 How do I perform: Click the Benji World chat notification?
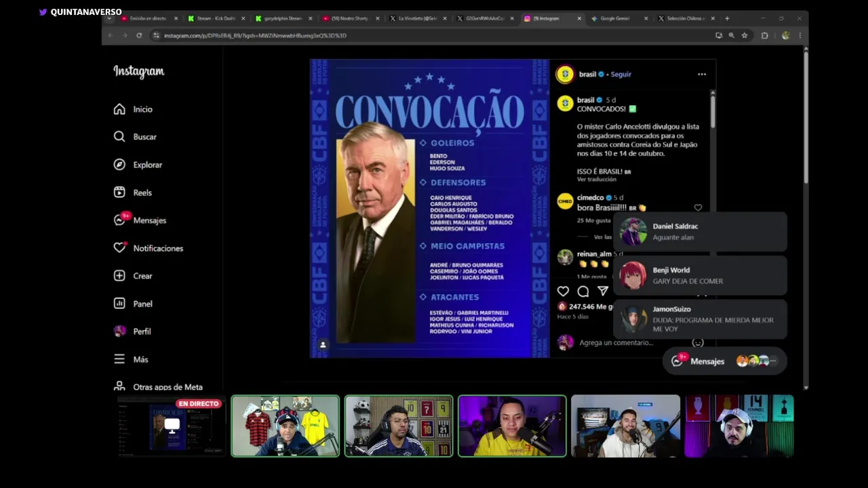pyautogui.click(x=700, y=275)
